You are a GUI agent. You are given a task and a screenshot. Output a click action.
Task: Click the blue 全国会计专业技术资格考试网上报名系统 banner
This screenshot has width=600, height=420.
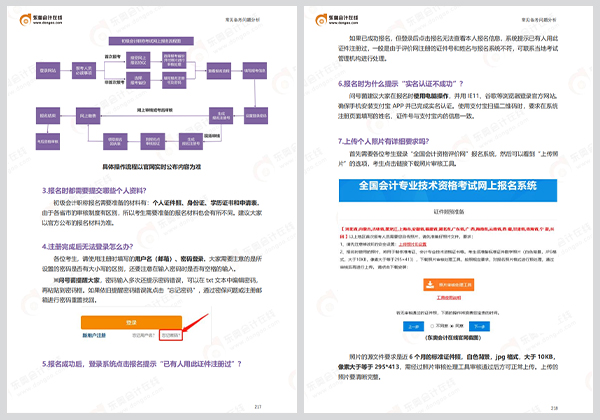tap(448, 190)
